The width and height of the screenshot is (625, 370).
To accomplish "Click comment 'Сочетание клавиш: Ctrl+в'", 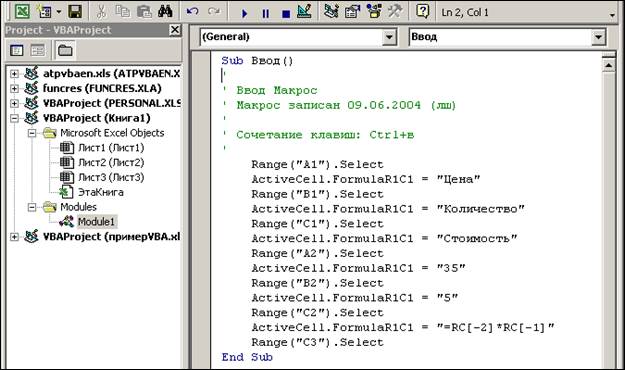I will [325, 135].
